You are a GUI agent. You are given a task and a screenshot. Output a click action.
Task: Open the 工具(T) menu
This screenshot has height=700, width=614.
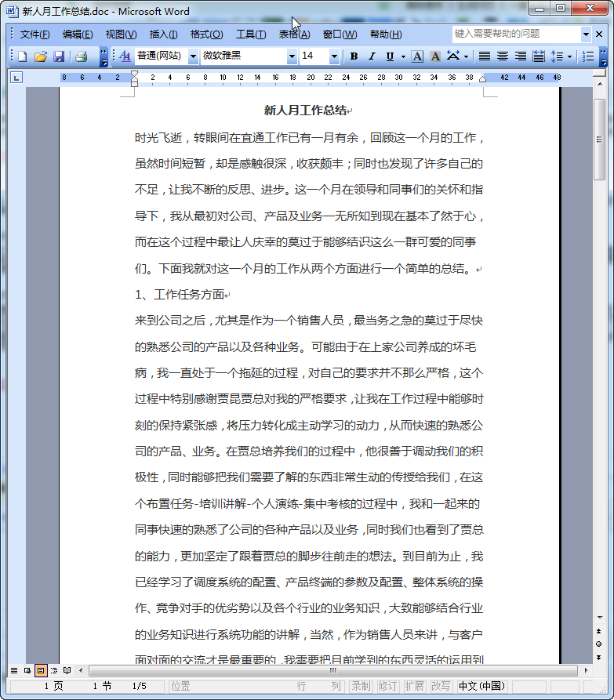(251, 34)
